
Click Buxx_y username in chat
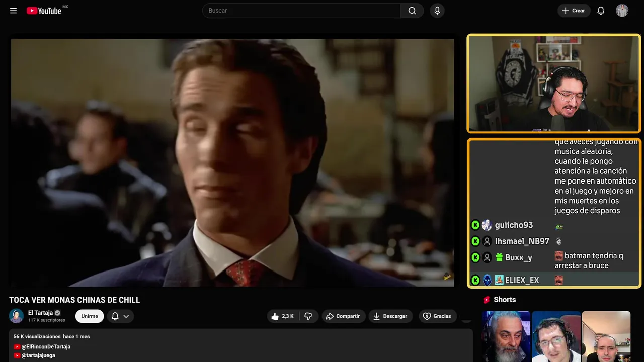point(518,257)
